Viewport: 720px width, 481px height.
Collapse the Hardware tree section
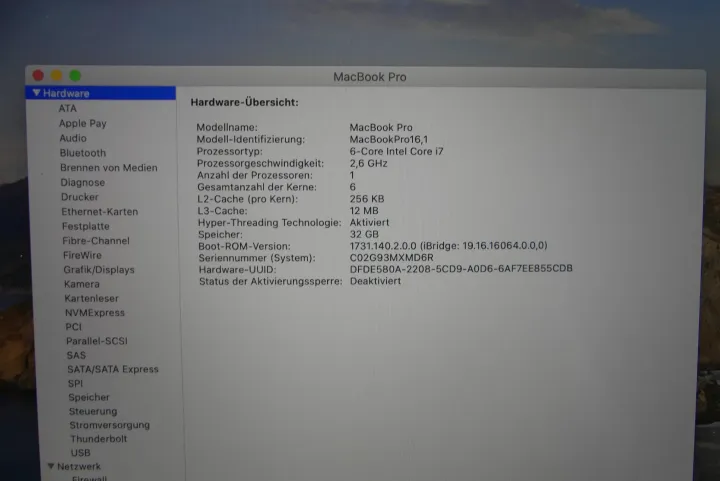pos(36,93)
